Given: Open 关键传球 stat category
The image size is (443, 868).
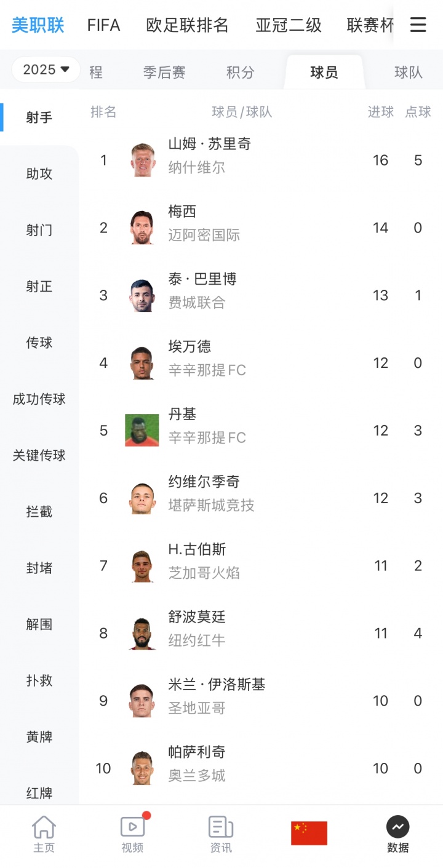Looking at the screenshot, I should click(x=39, y=456).
